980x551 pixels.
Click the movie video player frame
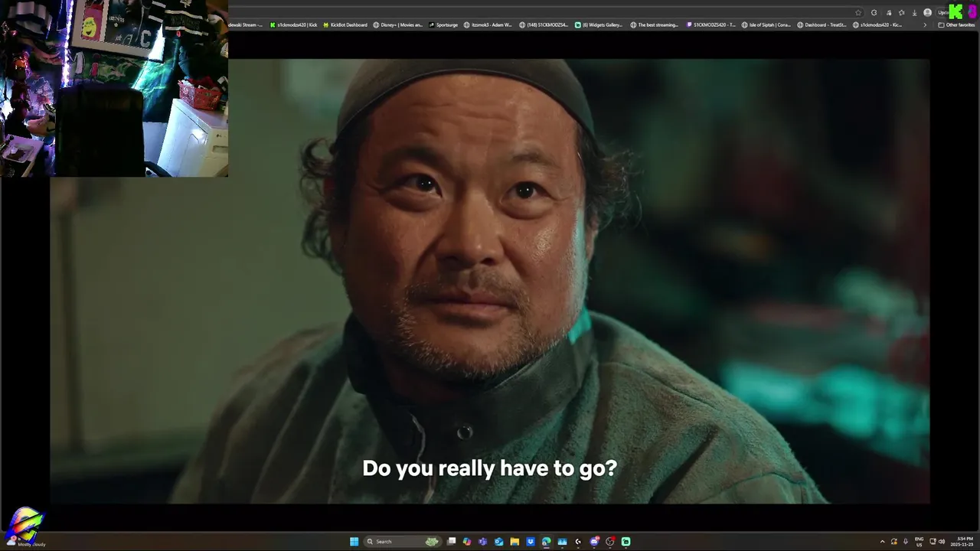[490, 281]
